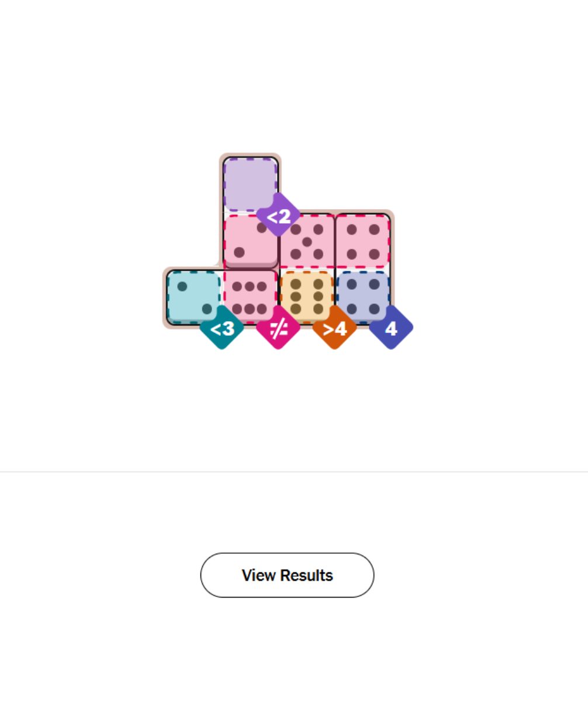Select the pink die showing two pips
This screenshot has height=701, width=588.
coord(250,240)
